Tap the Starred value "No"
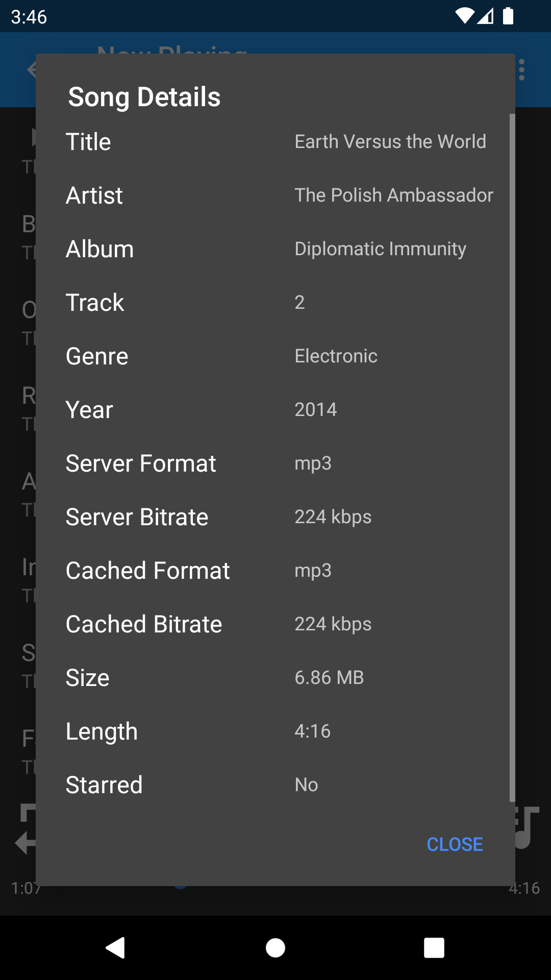 tap(306, 785)
